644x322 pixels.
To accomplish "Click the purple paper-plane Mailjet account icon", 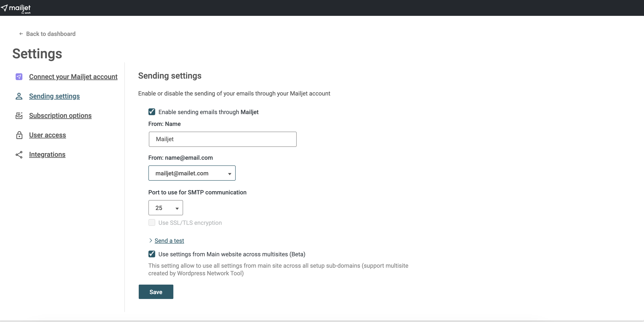I will pos(19,76).
